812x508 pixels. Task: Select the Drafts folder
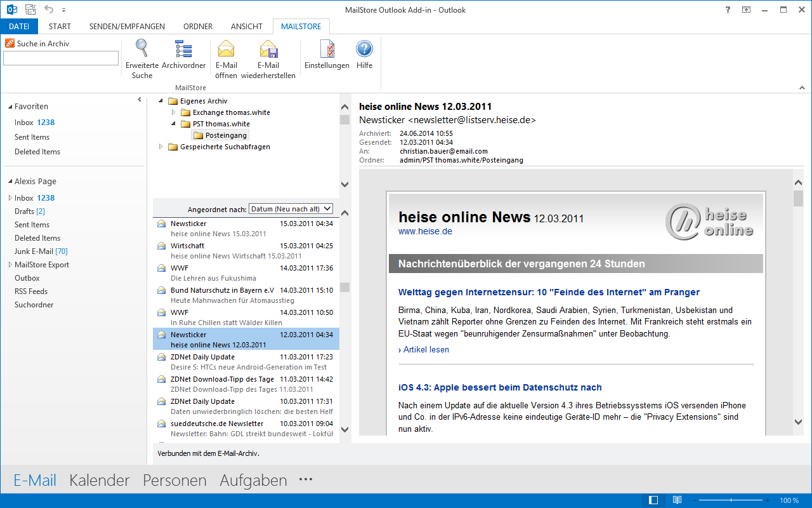(x=30, y=211)
